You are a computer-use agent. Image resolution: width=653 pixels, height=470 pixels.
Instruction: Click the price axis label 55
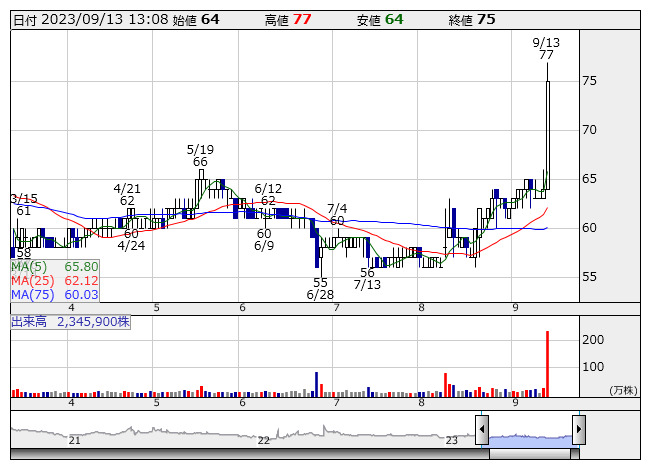pos(589,277)
